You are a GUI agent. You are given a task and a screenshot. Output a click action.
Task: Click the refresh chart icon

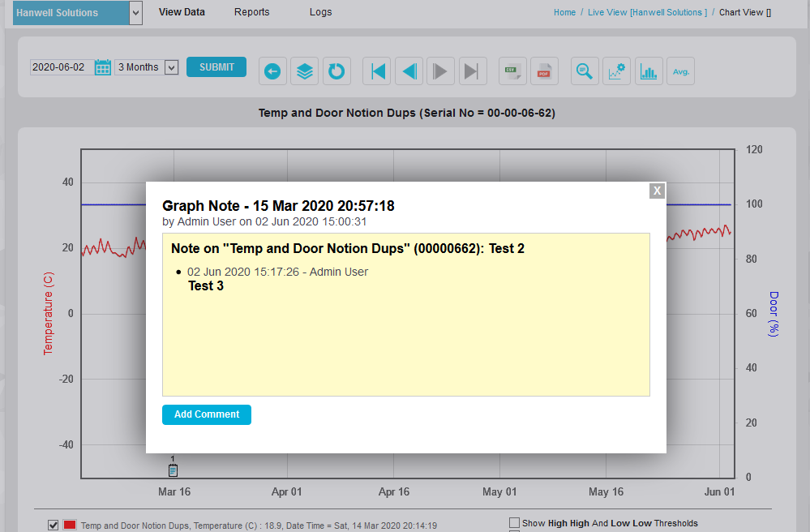pyautogui.click(x=336, y=71)
